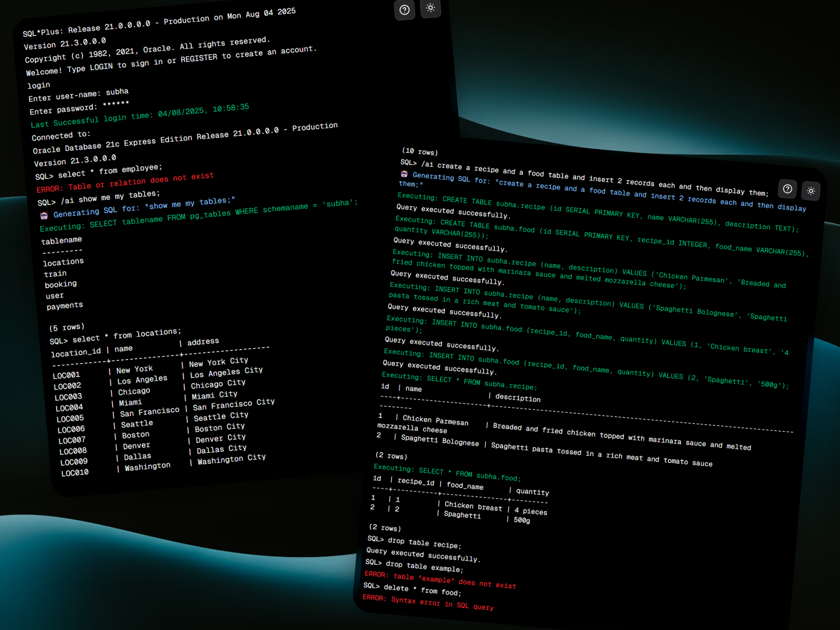Click the "train" table name entry
Screen dimensions: 840x630
tap(55, 274)
